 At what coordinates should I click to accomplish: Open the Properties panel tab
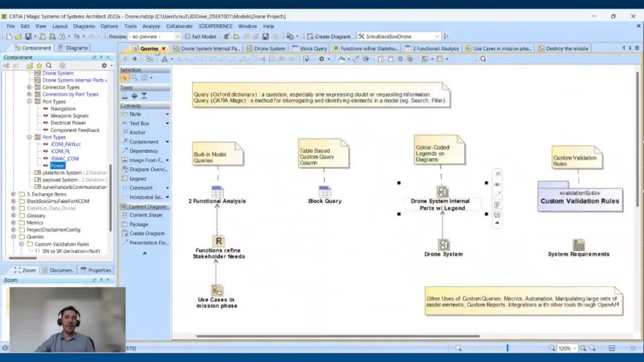tap(96, 270)
